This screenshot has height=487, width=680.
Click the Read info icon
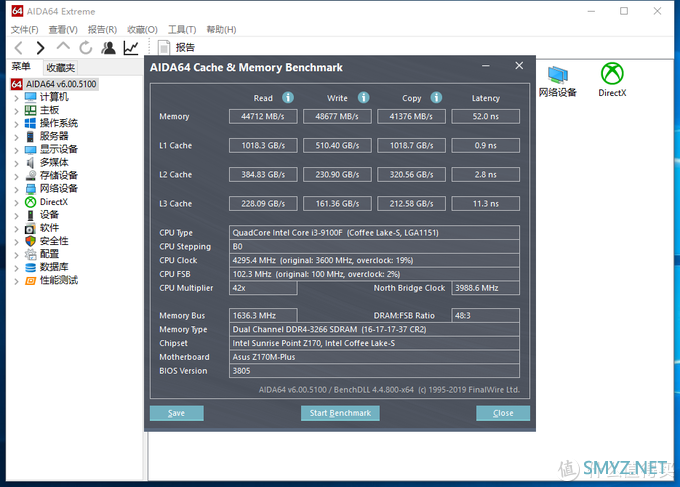tap(288, 98)
